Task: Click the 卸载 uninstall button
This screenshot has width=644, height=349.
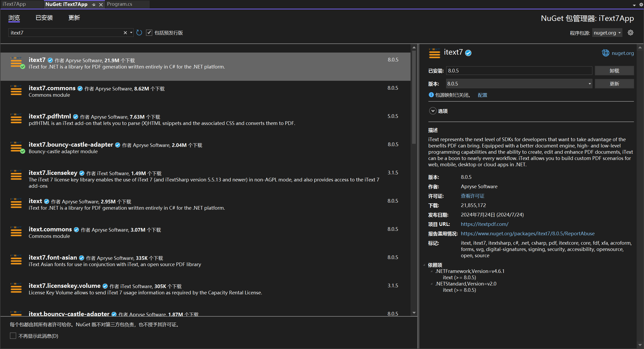Action: (614, 71)
